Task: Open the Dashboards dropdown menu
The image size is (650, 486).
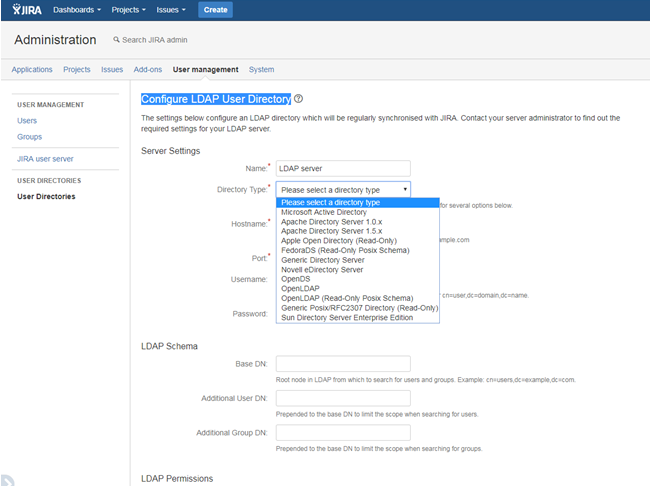Action: [77, 10]
